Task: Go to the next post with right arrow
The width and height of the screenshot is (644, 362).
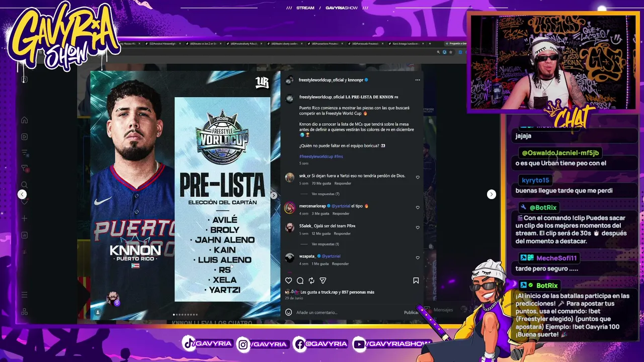Action: pyautogui.click(x=492, y=195)
